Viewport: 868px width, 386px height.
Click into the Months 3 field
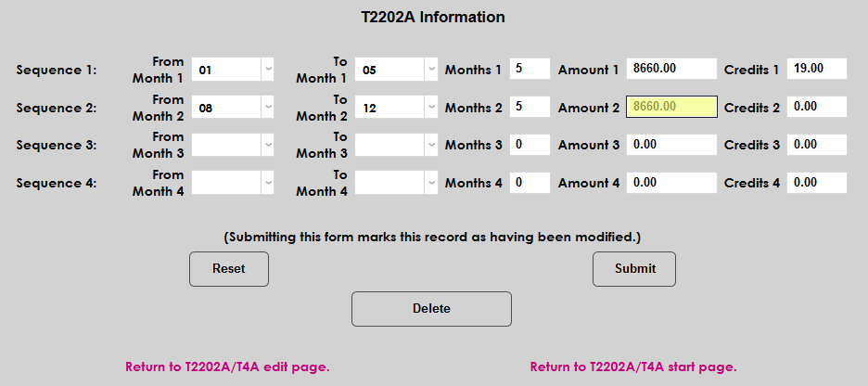coord(530,145)
